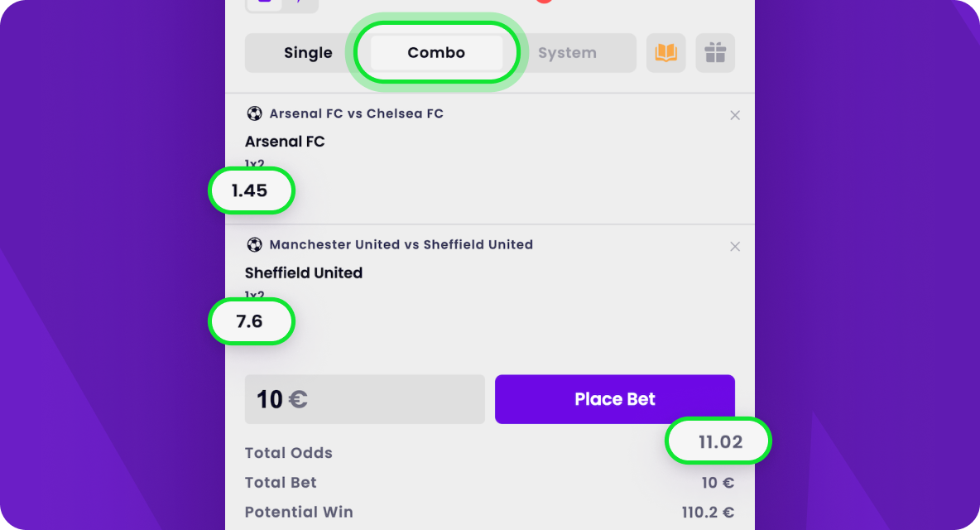Open the orange book icon
This screenshot has width=980, height=530.
(666, 53)
